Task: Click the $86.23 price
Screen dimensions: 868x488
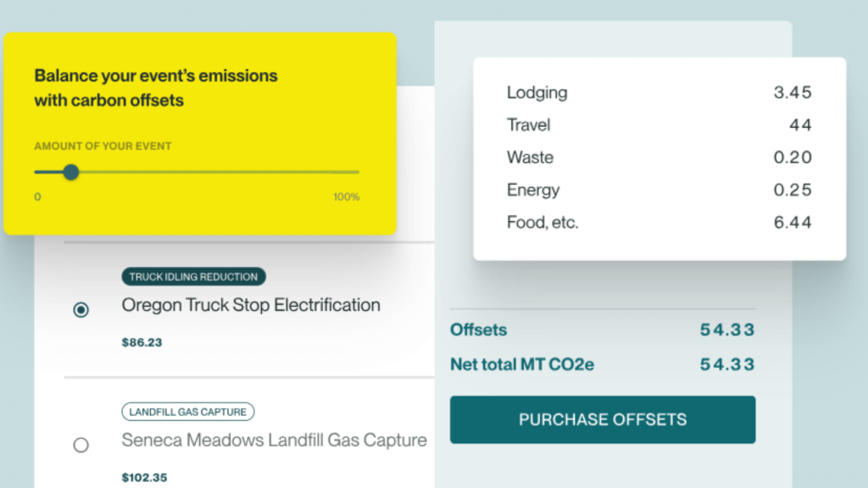Action: (x=142, y=342)
